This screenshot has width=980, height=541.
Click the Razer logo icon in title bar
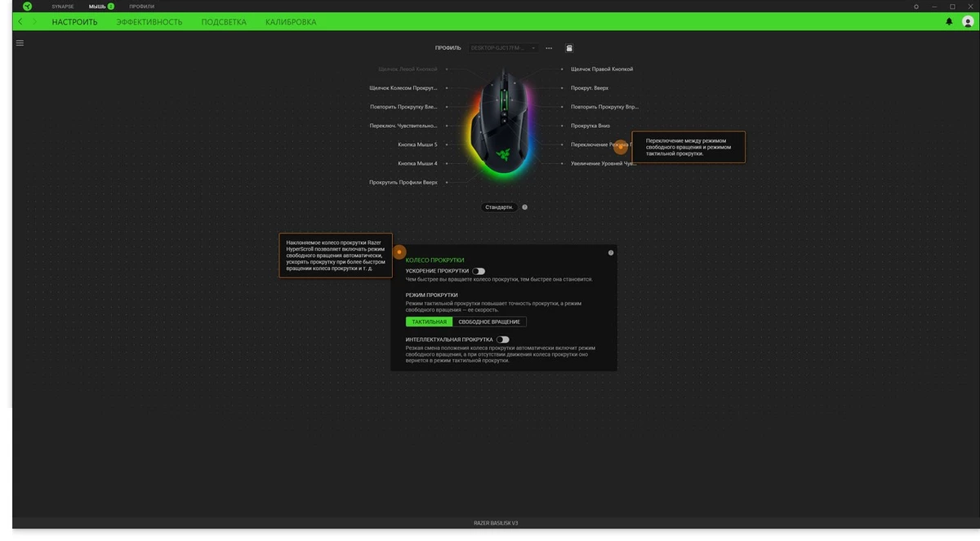[27, 6]
